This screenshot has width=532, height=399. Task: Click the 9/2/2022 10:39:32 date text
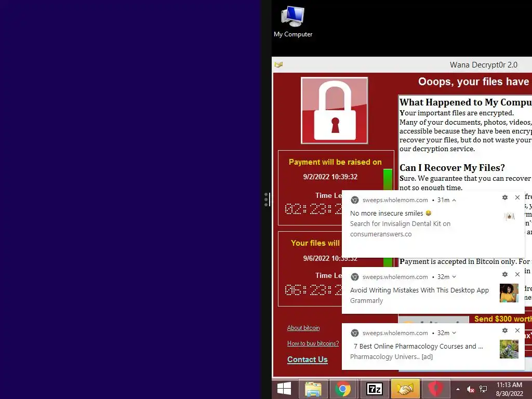tap(330, 177)
